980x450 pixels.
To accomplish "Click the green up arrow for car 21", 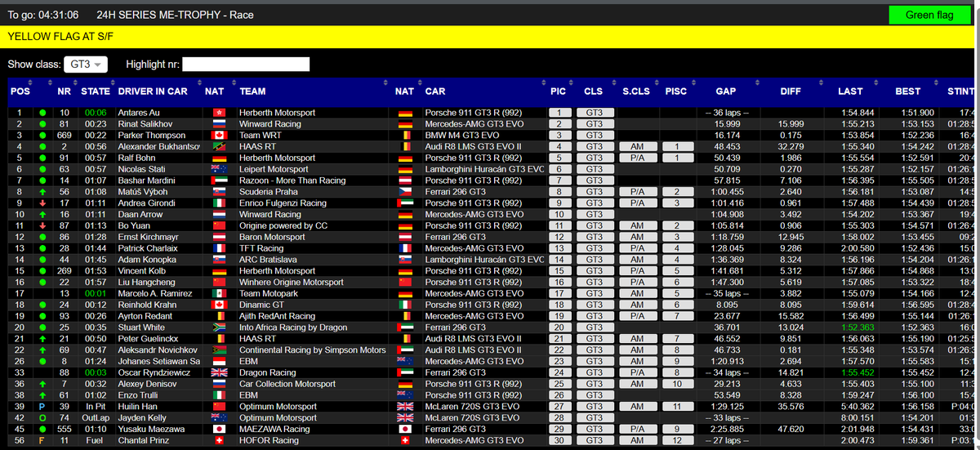I will (42, 338).
